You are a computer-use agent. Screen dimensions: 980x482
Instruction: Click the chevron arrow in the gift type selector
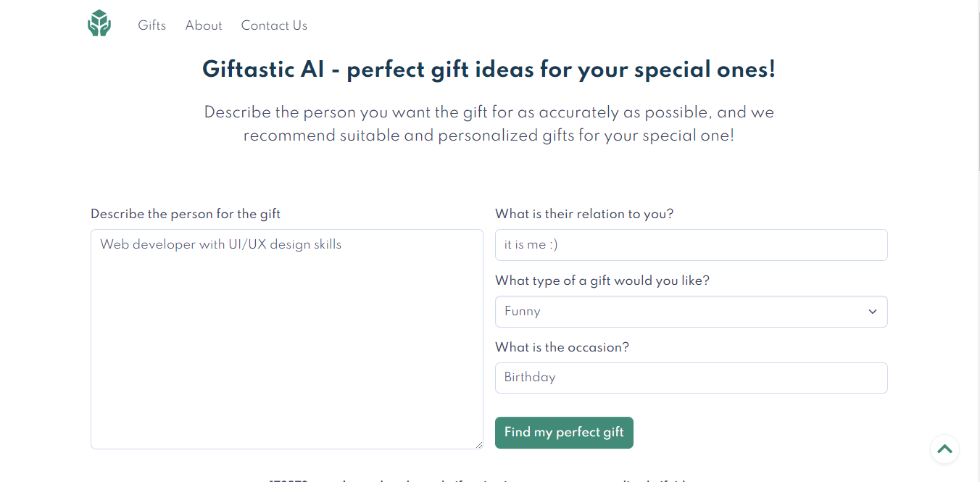coord(872,312)
